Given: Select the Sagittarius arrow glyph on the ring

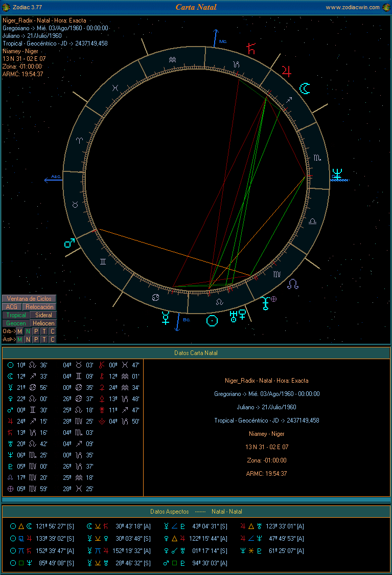Looking at the screenshot, I should tap(289, 100).
